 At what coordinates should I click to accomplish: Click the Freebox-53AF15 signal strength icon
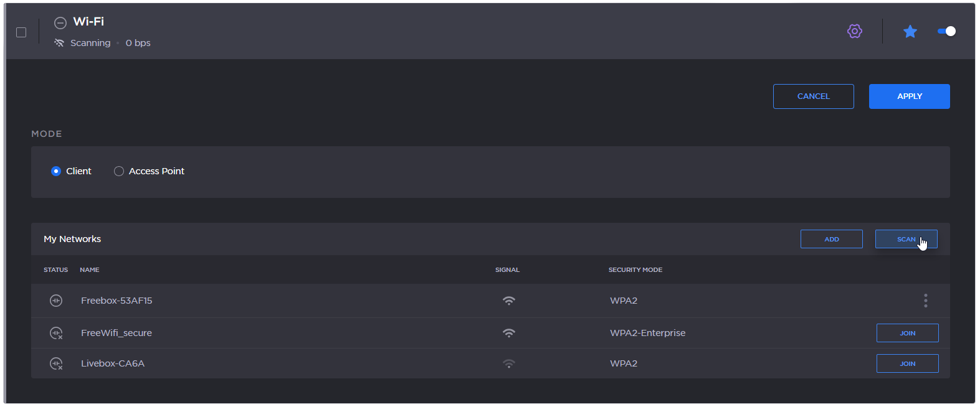[x=509, y=301]
